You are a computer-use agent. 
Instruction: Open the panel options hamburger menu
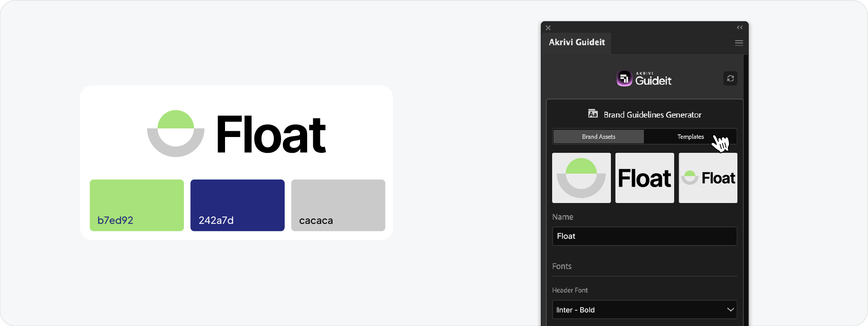pyautogui.click(x=739, y=43)
